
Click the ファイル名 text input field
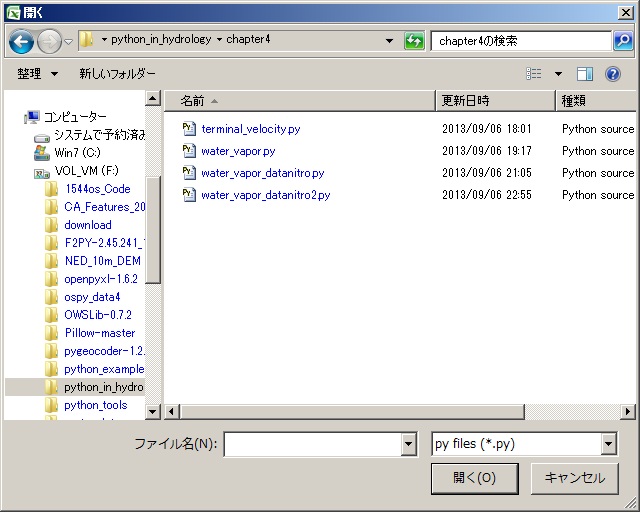click(311, 444)
